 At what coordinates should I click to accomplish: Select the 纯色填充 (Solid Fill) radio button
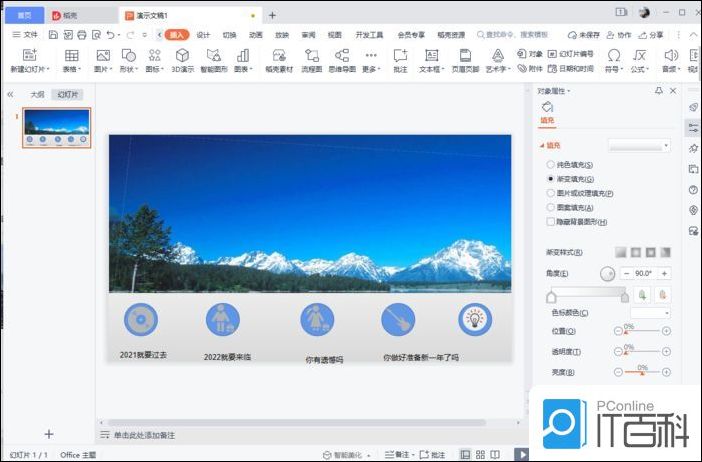pos(550,164)
